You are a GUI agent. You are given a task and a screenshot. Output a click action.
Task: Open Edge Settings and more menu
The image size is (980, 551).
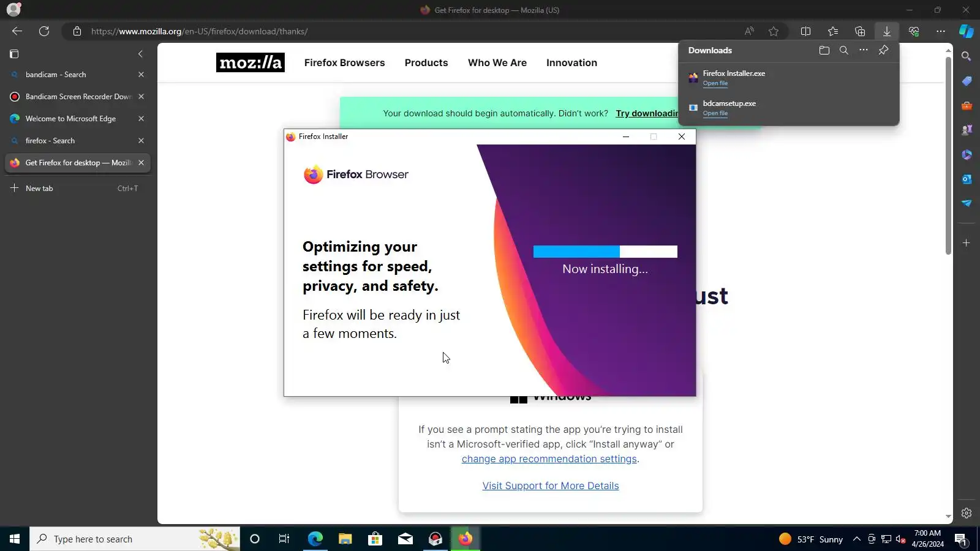pyautogui.click(x=941, y=31)
